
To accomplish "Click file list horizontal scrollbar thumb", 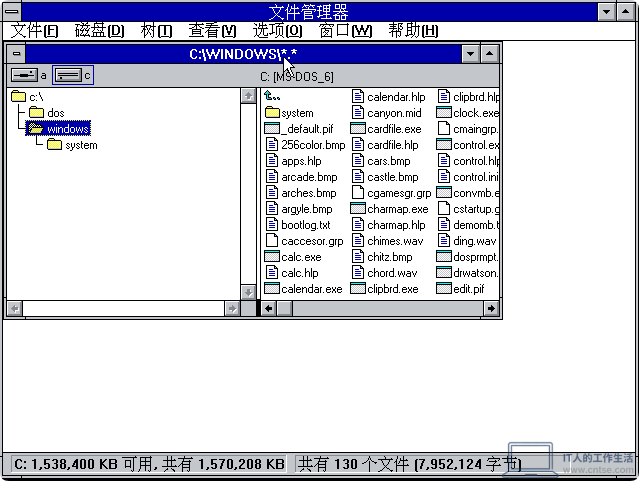I will 284,309.
